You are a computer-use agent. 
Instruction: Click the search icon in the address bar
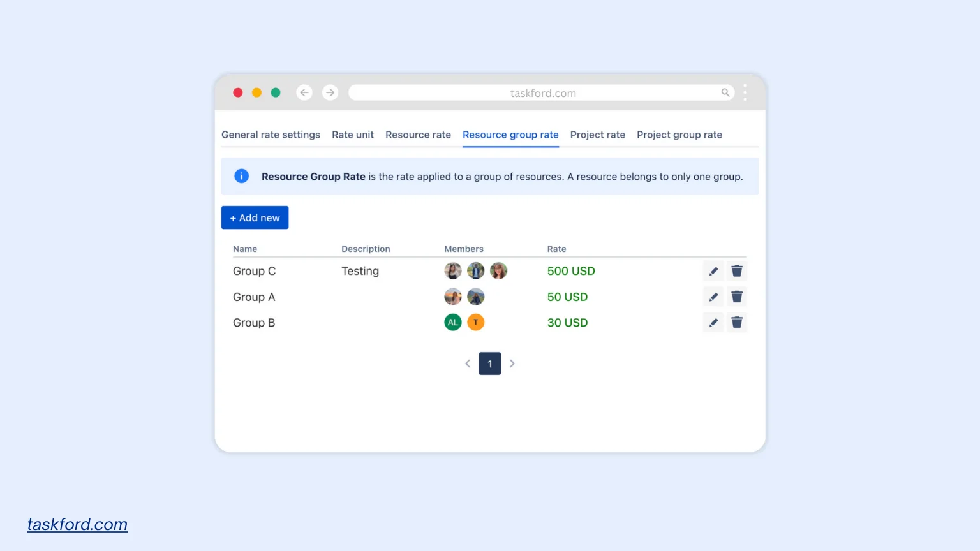coord(725,92)
